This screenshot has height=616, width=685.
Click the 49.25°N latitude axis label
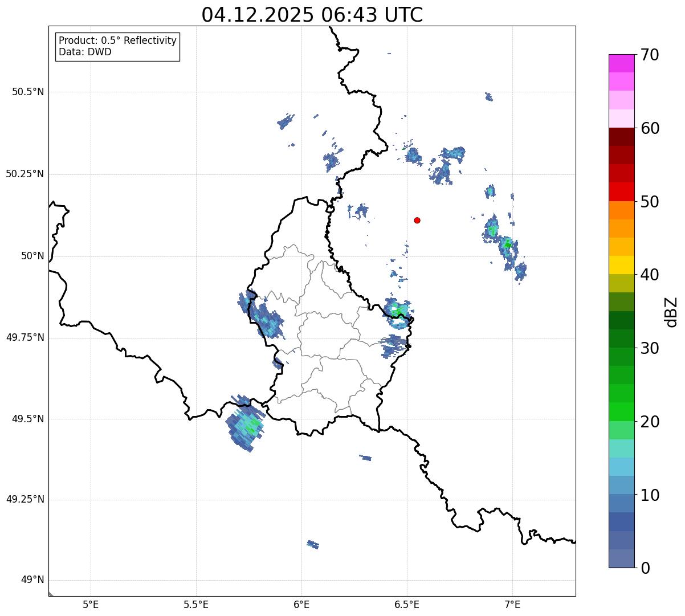click(25, 500)
